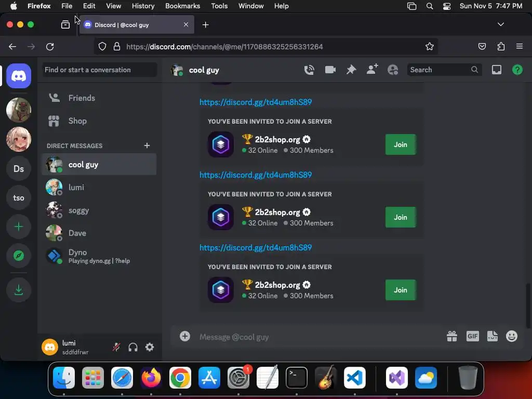
Task: Open pinned messages icon
Action: pos(351,70)
